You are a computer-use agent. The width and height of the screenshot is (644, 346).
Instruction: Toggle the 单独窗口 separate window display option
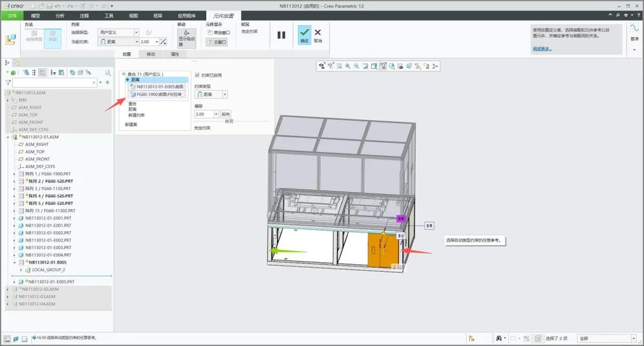pos(219,32)
